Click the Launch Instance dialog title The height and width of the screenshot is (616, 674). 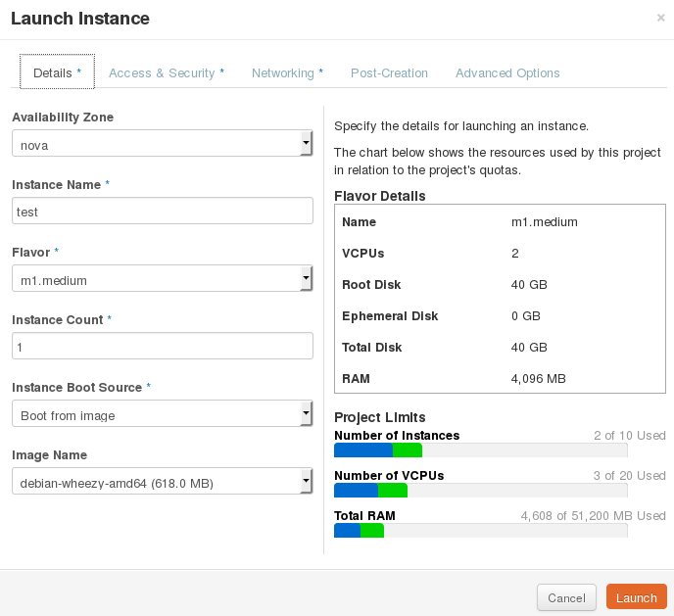click(x=80, y=19)
